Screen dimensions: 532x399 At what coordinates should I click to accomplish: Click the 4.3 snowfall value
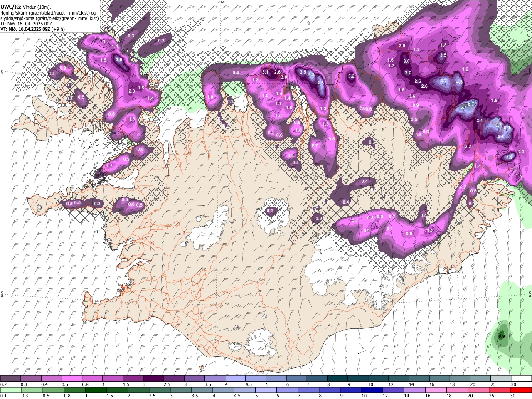click(x=459, y=82)
